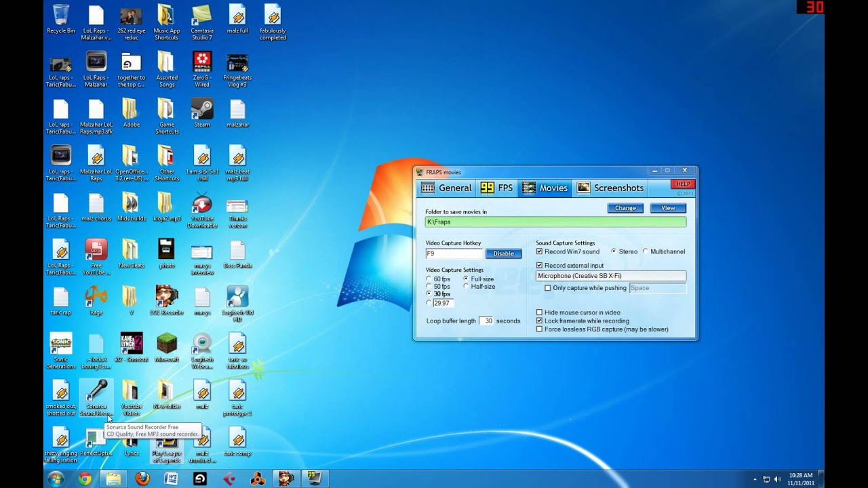Open the Microphone external input dropdown

click(611, 276)
